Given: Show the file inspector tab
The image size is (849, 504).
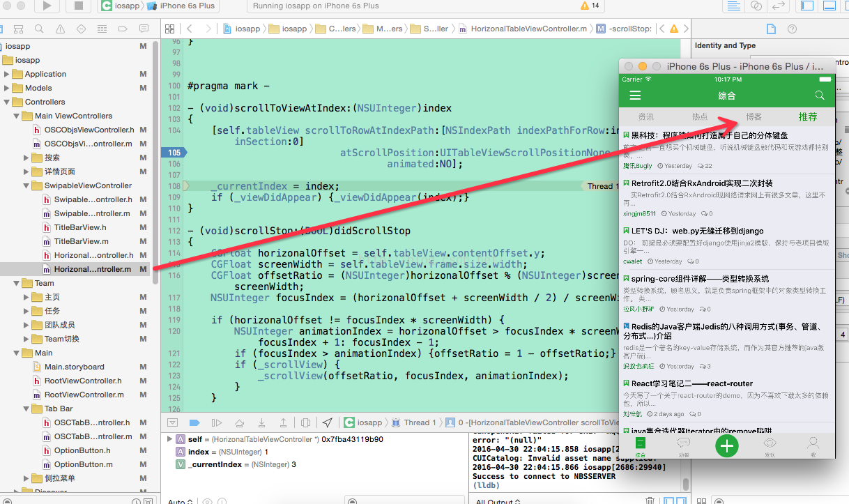Looking at the screenshot, I should pos(771,29).
